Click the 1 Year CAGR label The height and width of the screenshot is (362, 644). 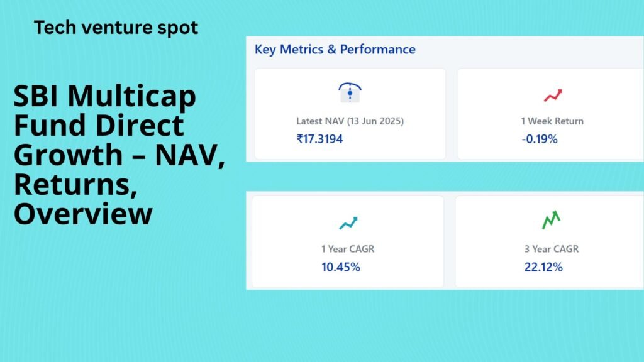coord(348,249)
